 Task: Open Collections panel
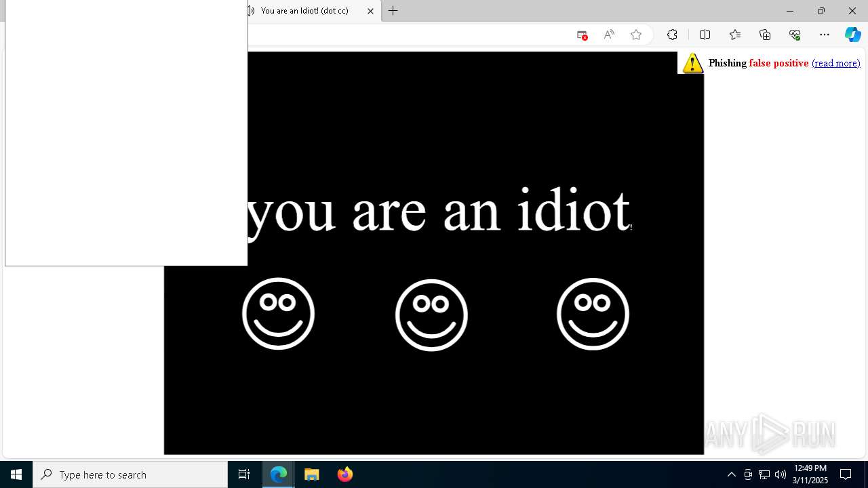765,35
